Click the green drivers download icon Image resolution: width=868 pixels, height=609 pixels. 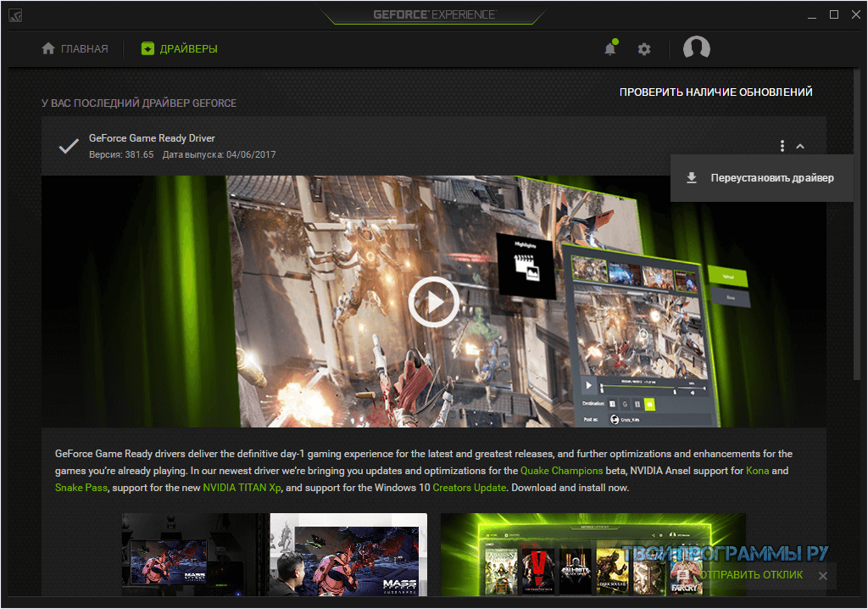click(147, 48)
